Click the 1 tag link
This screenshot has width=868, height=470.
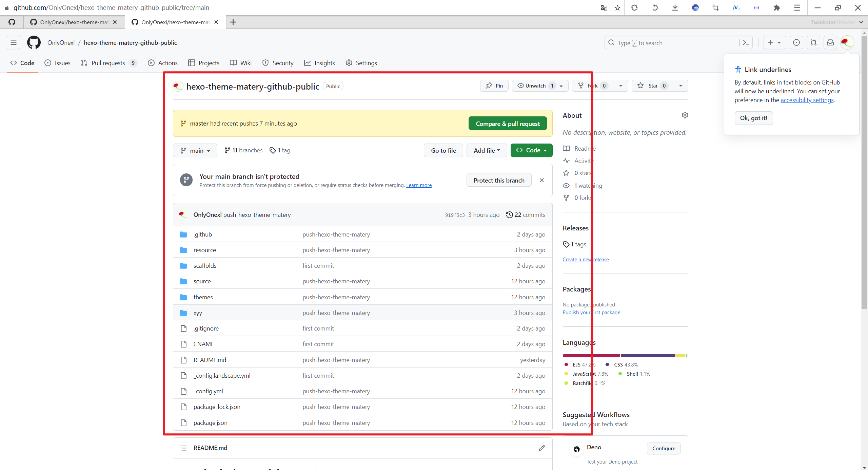coord(280,150)
